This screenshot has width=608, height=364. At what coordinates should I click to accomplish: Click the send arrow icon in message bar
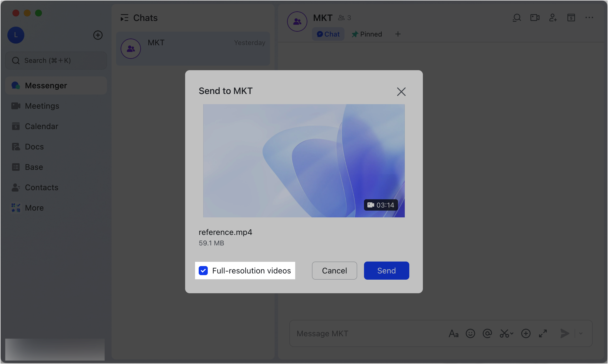click(x=565, y=333)
